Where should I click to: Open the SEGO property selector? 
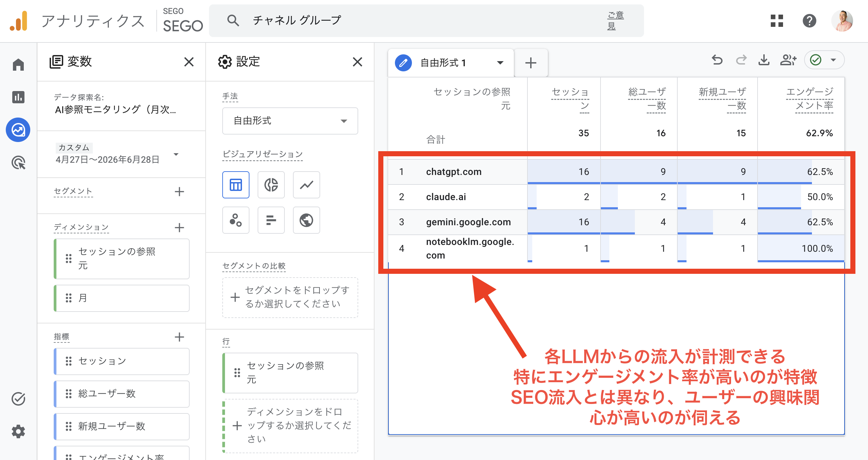(x=182, y=21)
